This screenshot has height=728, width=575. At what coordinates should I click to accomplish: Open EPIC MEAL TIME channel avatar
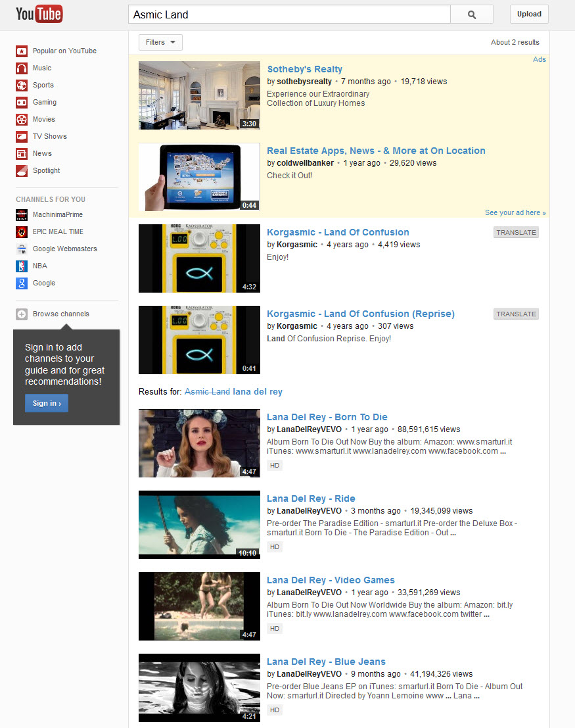(x=21, y=231)
